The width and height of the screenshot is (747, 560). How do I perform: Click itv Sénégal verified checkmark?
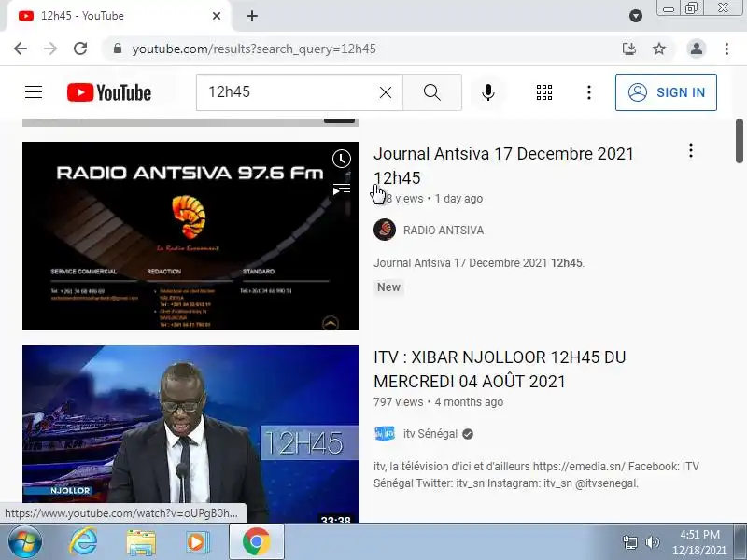tap(468, 434)
